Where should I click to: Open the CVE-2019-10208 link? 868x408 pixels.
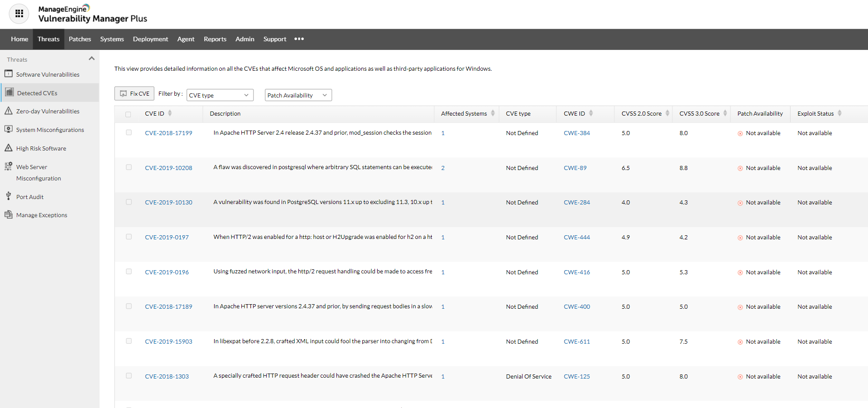tap(168, 168)
